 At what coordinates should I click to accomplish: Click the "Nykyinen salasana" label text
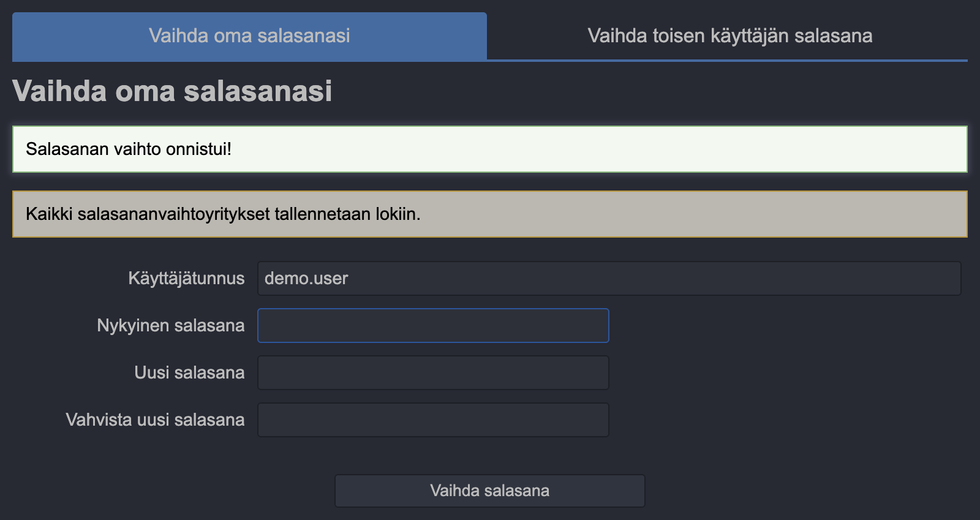tap(171, 325)
